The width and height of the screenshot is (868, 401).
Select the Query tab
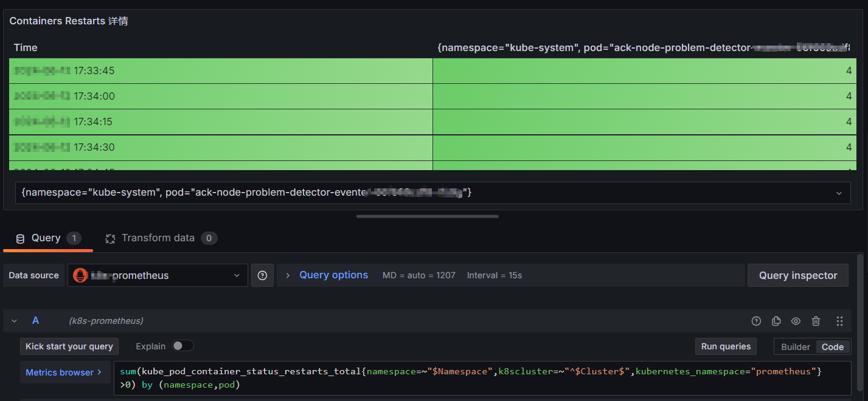click(x=46, y=238)
